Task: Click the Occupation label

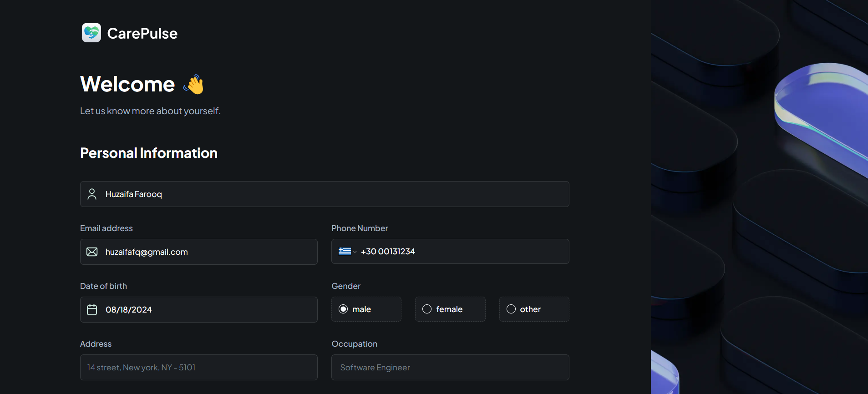Action: (x=355, y=344)
